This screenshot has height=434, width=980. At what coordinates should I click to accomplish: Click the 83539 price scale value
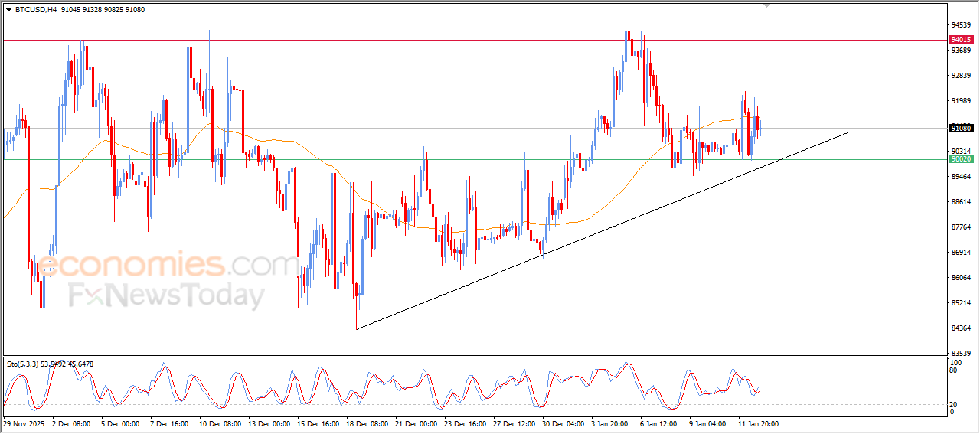tap(961, 353)
